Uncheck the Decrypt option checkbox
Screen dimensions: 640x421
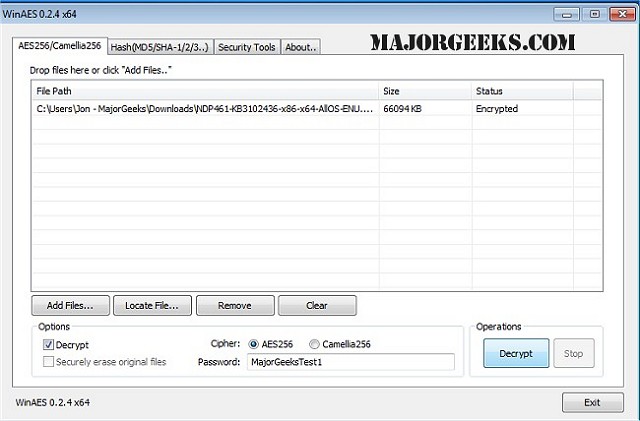click(48, 345)
